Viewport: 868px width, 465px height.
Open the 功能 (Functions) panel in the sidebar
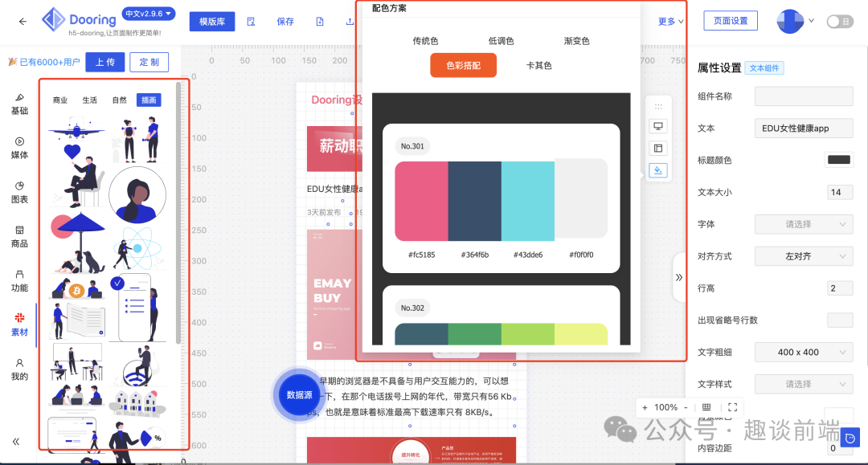tap(19, 281)
